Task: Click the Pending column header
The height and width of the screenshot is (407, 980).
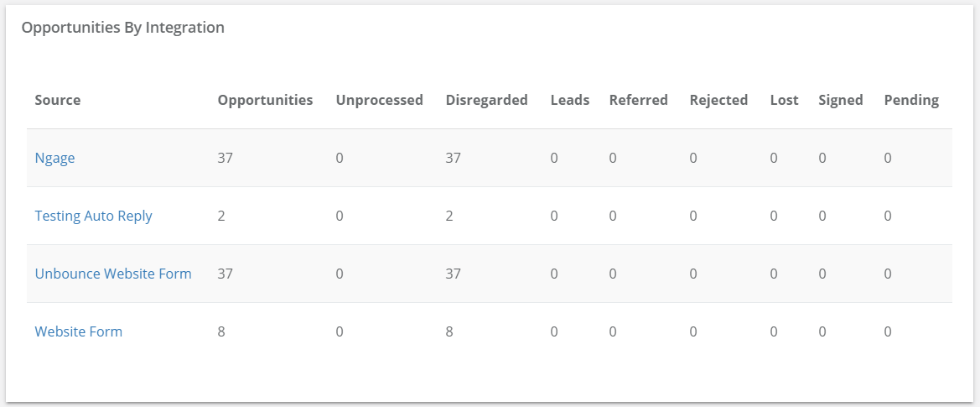Action: (x=911, y=100)
